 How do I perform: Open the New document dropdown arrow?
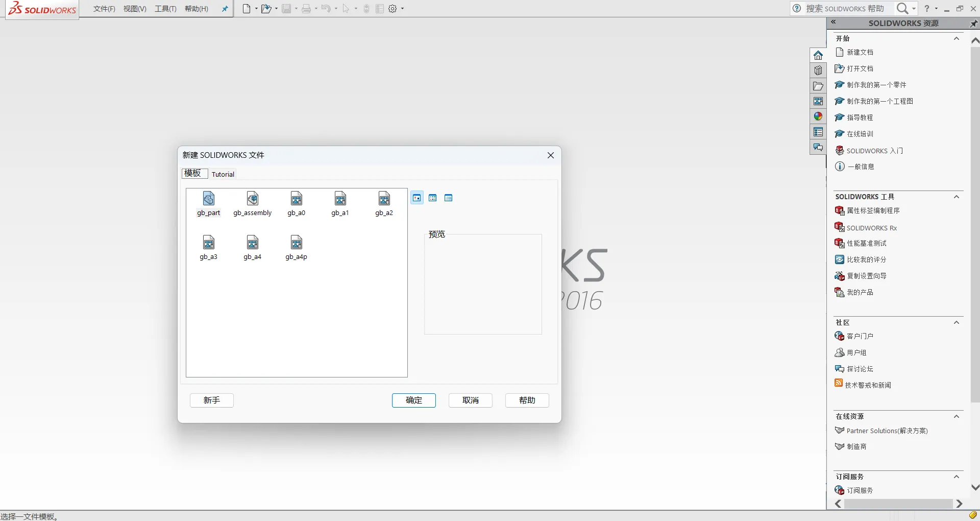point(256,9)
